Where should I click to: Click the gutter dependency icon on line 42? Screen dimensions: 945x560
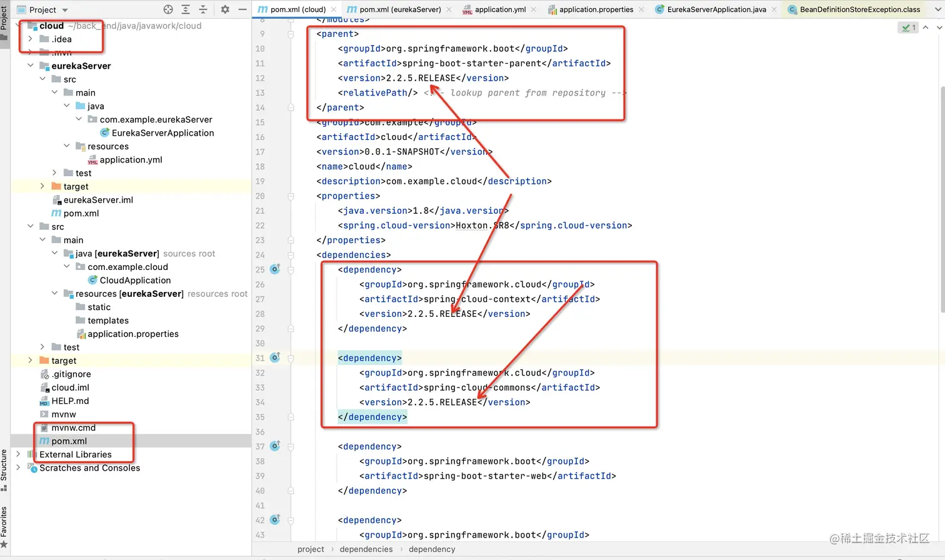[275, 520]
